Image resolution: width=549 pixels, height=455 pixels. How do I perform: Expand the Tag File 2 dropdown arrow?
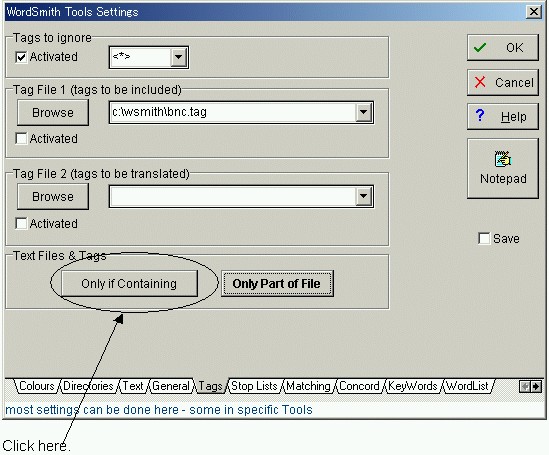tap(363, 196)
